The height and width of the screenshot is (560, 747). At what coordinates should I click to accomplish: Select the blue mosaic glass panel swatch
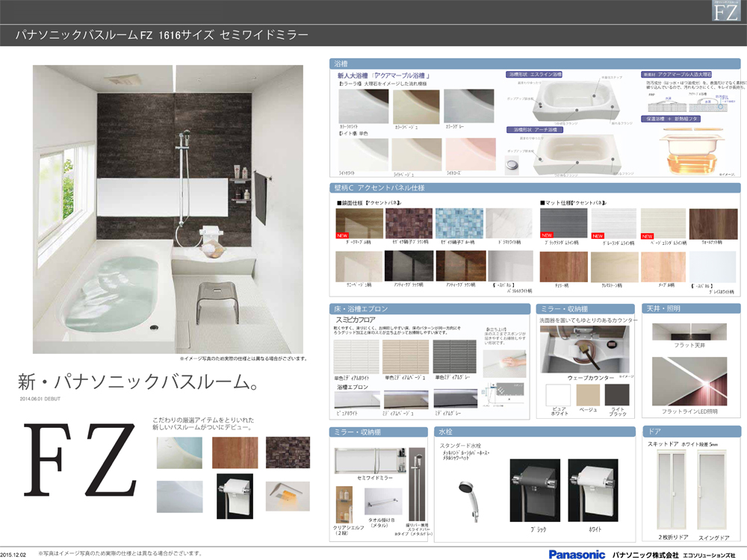coord(459,223)
